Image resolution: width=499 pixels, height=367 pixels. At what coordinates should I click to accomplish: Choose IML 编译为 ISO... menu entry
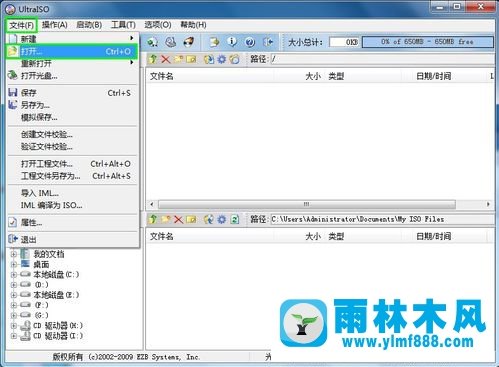[x=72, y=205]
